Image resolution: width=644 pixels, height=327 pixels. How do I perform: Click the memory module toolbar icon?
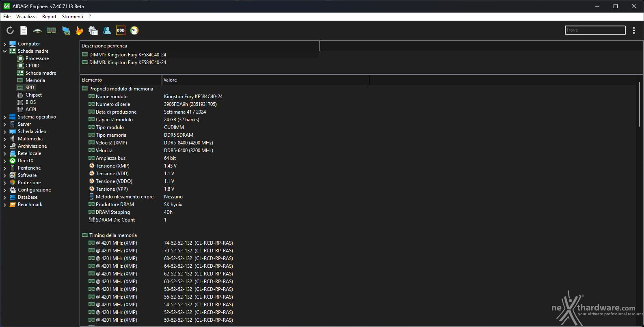tap(51, 30)
